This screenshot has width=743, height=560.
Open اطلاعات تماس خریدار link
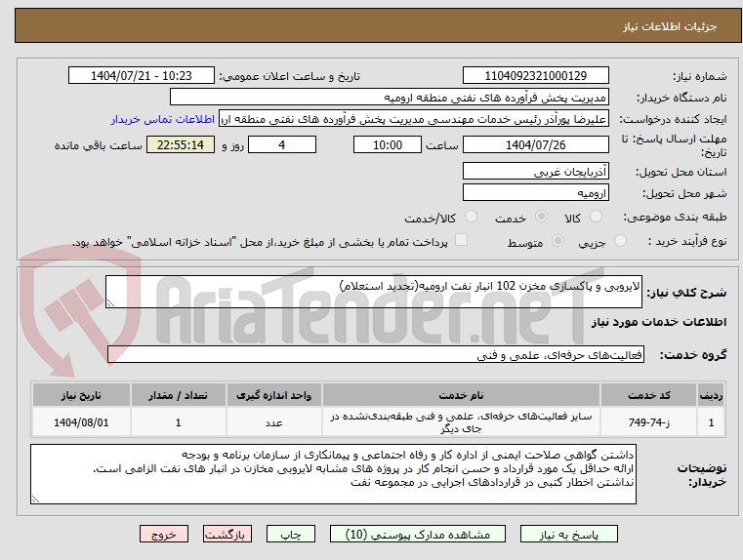(x=162, y=119)
